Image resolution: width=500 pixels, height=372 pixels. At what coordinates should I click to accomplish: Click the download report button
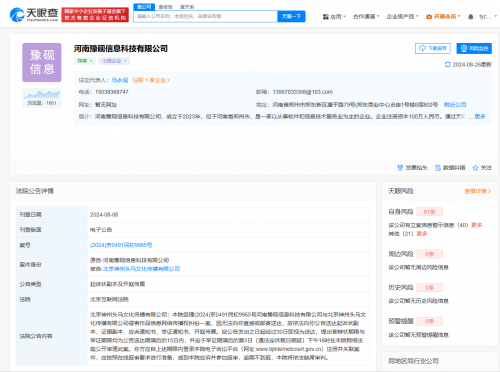click(x=433, y=48)
